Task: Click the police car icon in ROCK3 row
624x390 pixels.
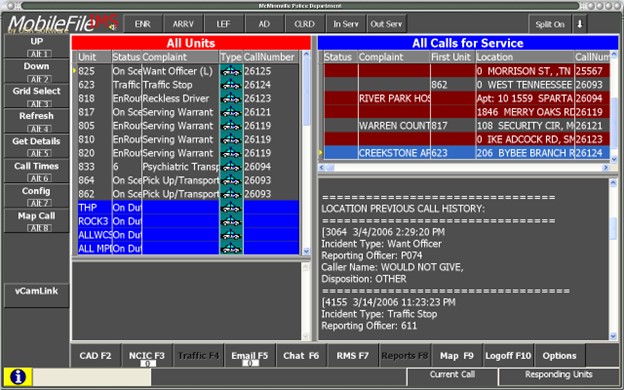Action: click(231, 221)
